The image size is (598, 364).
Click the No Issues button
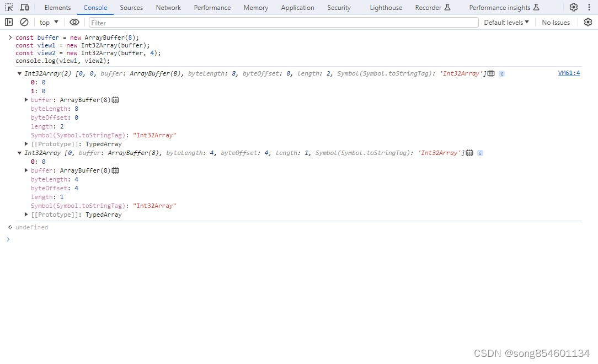(x=556, y=23)
